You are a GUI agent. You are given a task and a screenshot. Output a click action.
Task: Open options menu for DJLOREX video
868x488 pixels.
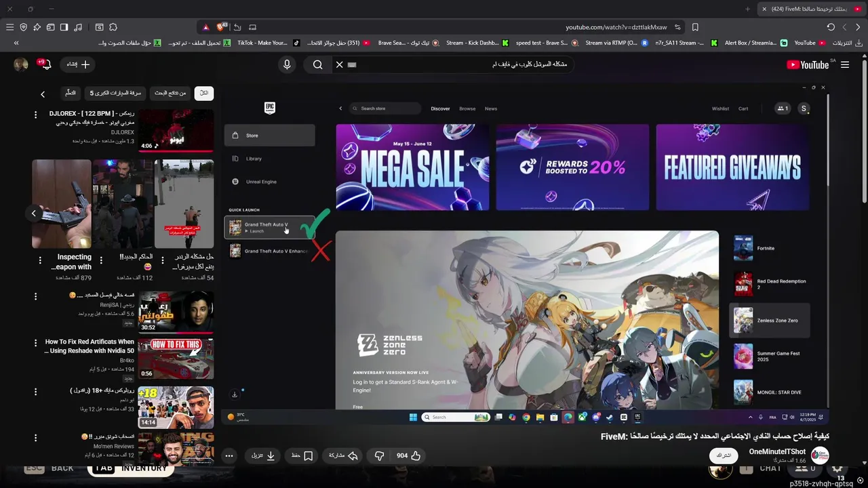[35, 115]
